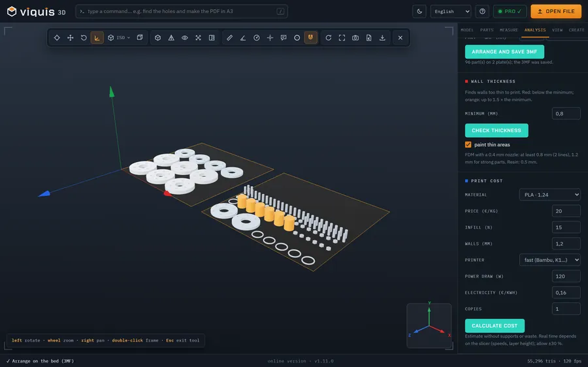Toggle the axes display icon
588x367 pixels.
tap(97, 38)
